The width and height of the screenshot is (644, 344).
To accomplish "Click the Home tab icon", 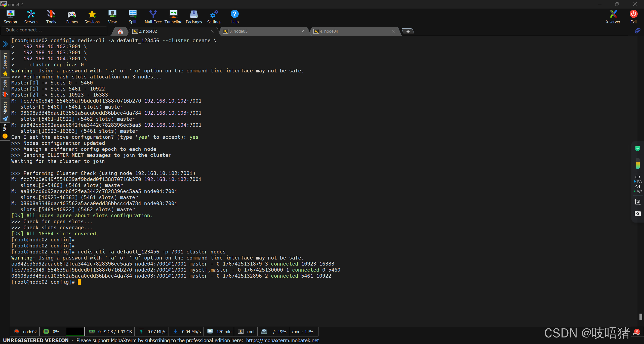I will [120, 31].
